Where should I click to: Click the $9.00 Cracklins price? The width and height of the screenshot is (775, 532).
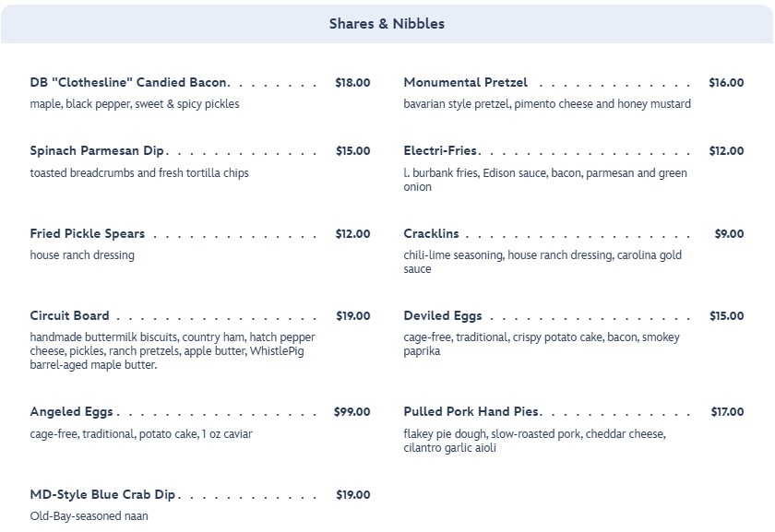pos(729,234)
